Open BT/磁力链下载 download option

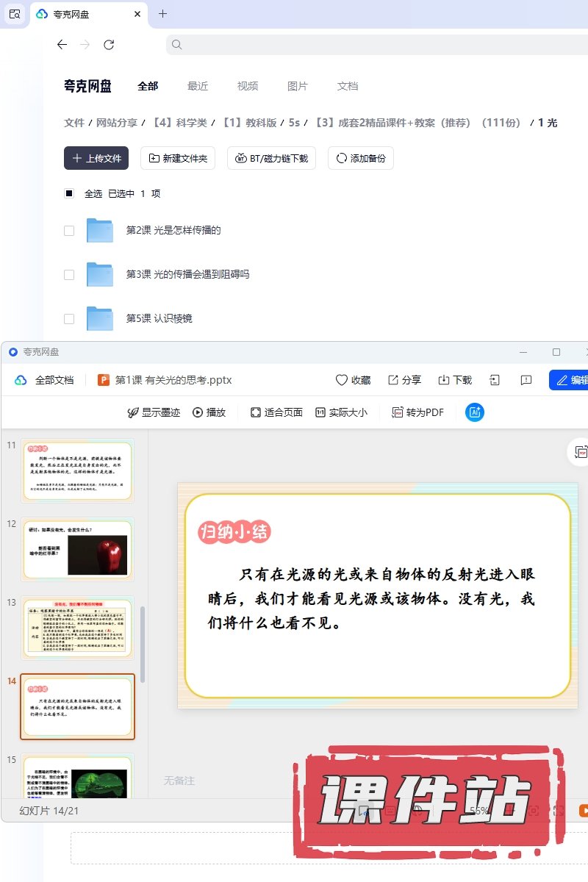pyautogui.click(x=272, y=158)
